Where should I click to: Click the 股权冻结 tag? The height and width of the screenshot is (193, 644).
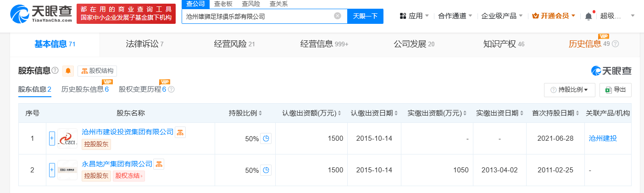128,176
